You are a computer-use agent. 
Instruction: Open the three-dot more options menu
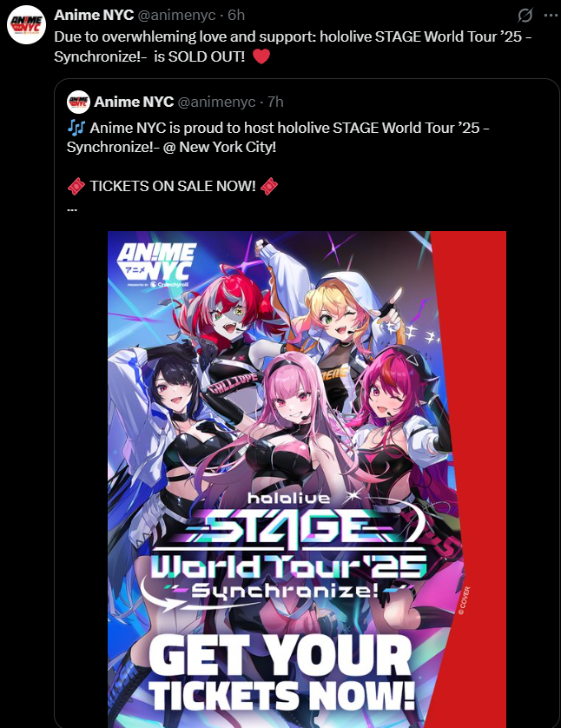click(x=551, y=16)
